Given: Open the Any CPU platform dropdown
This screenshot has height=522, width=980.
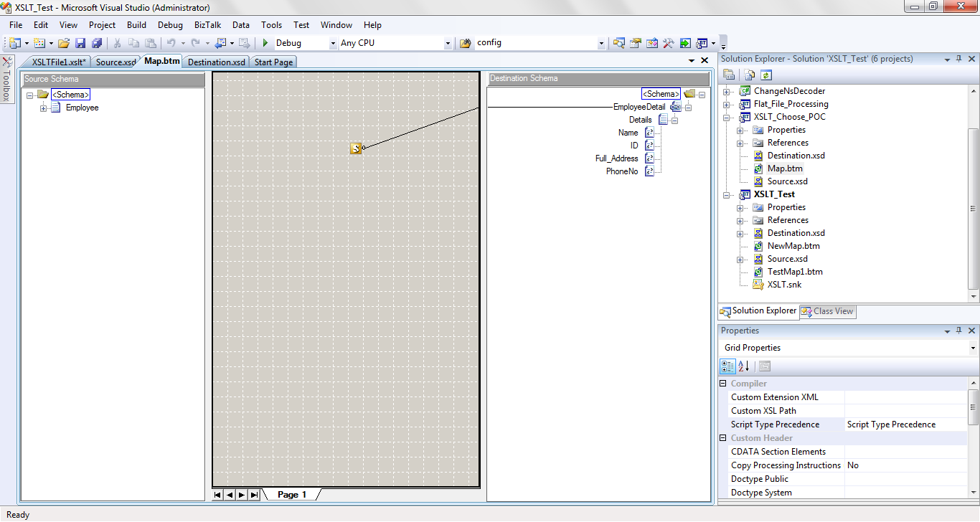Looking at the screenshot, I should coord(447,42).
